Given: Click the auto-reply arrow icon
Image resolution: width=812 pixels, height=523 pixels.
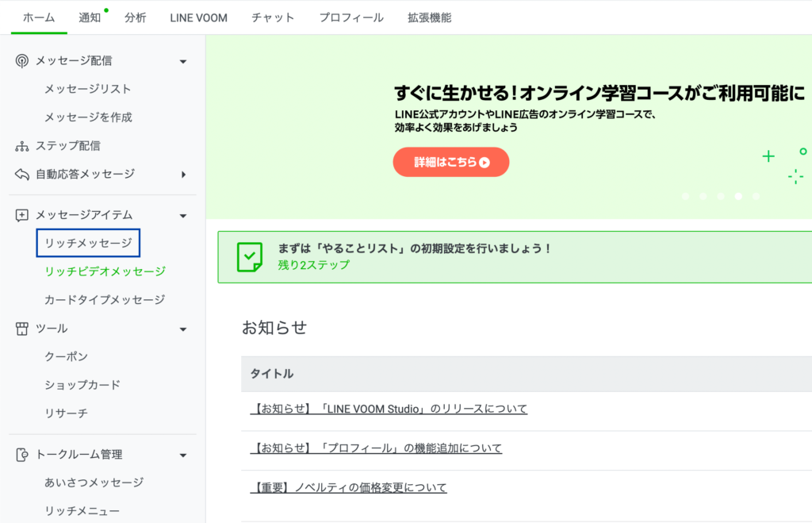Looking at the screenshot, I should [22, 174].
